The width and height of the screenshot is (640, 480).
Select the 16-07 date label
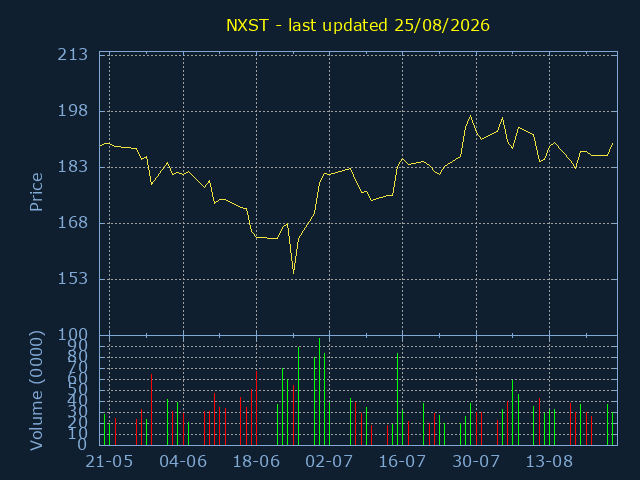pyautogui.click(x=402, y=462)
